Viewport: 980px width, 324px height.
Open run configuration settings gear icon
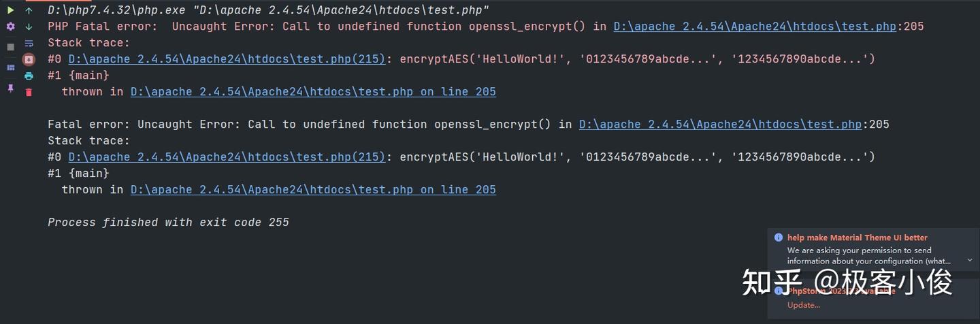click(10, 27)
